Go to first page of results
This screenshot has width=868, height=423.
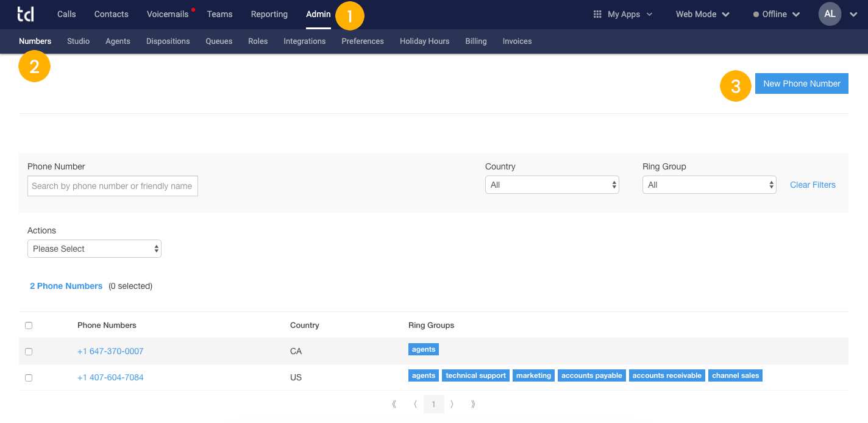click(394, 404)
